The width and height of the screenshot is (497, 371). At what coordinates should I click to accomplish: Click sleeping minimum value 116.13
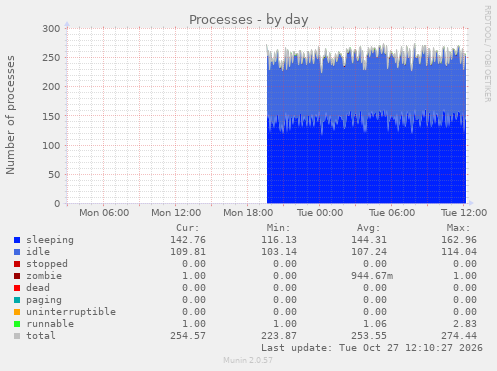coord(279,240)
